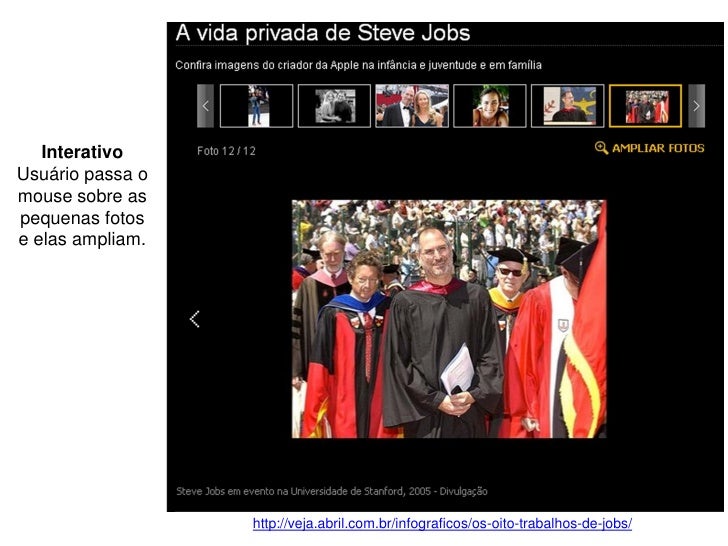
Task: Click the subtitle Confira imagens do criador da Apple
Action: click(358, 65)
